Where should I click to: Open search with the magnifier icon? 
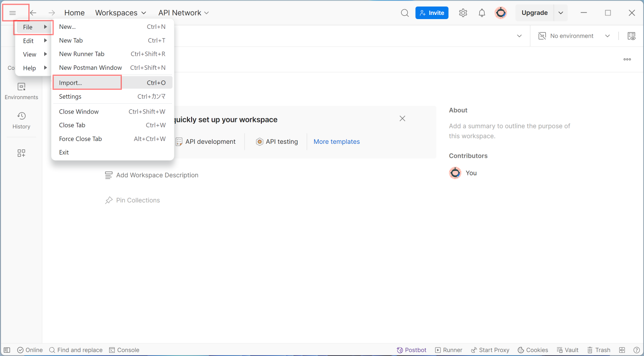tap(405, 13)
